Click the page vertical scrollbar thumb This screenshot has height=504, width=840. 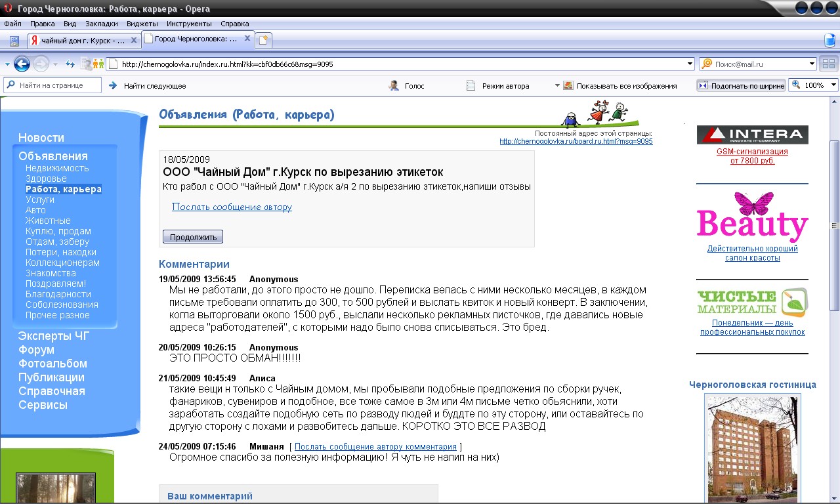point(834,225)
